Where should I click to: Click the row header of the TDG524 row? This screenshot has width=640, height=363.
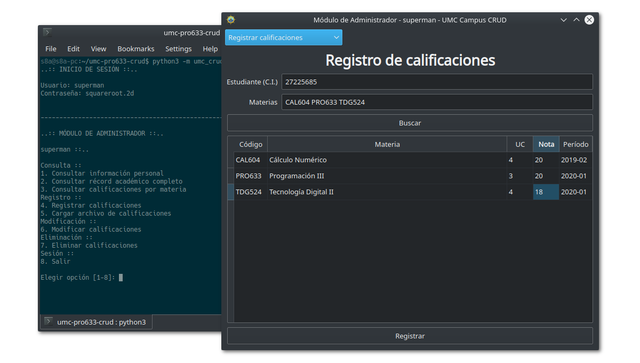coord(231,192)
